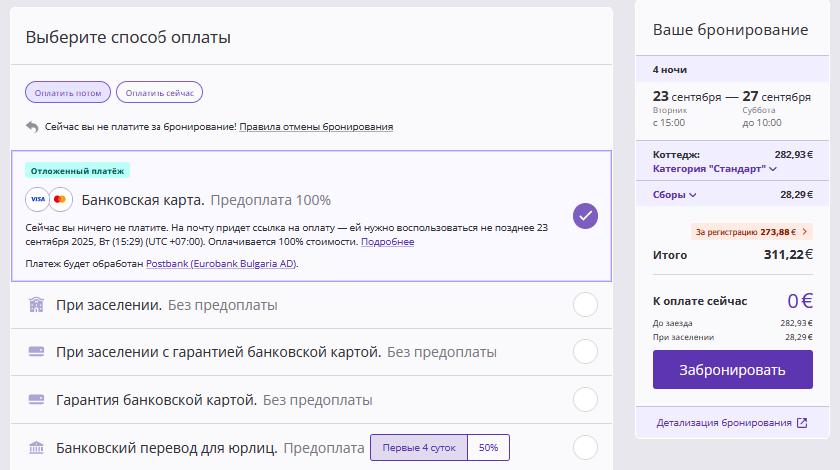The image size is (840, 470).
Task: Select the При заселении payment radio button
Action: pos(585,304)
